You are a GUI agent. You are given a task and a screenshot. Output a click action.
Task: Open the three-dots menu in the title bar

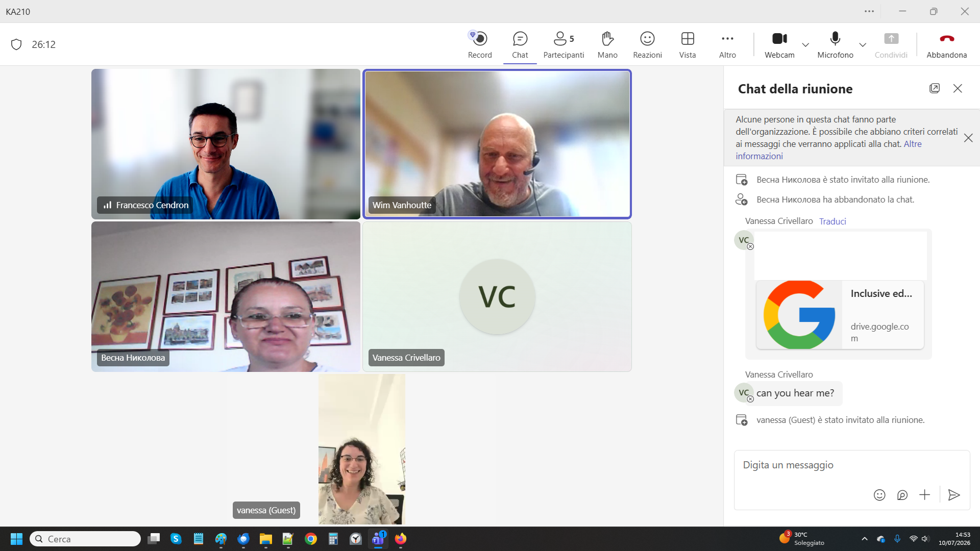coord(869,11)
